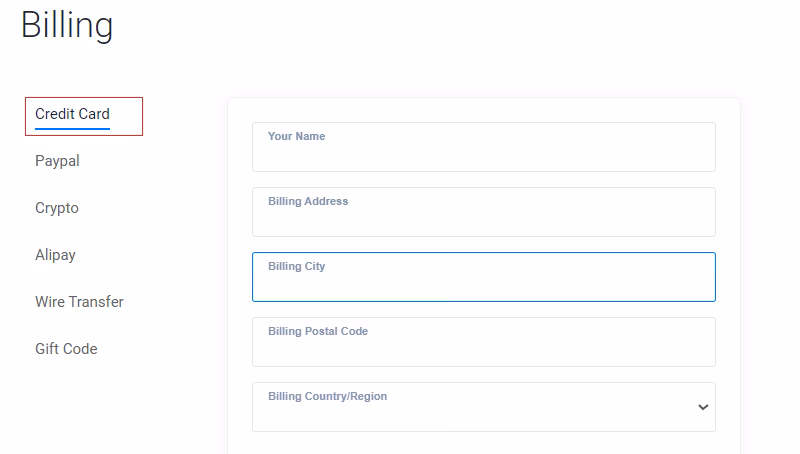Screen dimensions: 800x454
Task: Click the "Billing Country/Region" label text
Action: (x=327, y=396)
